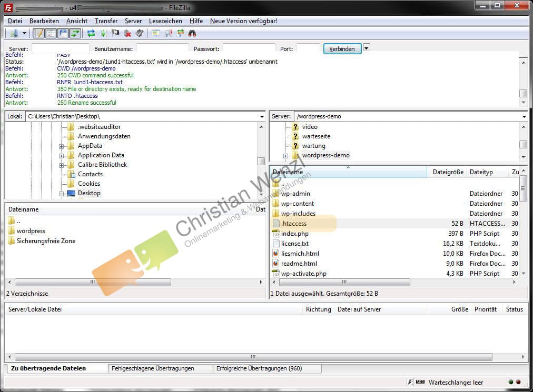
Task: Toggle directory comparison with the magnifier icon
Action: coord(168,33)
